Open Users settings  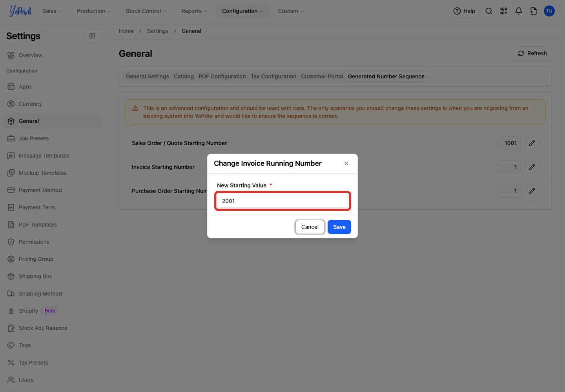coord(53,380)
